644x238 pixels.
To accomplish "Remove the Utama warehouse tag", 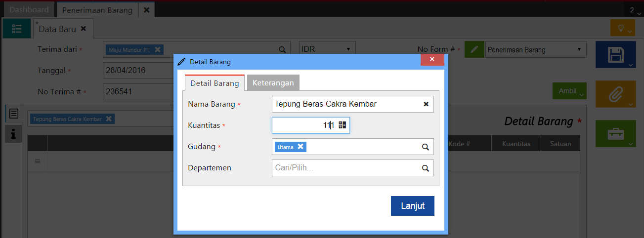I will coord(301,147).
